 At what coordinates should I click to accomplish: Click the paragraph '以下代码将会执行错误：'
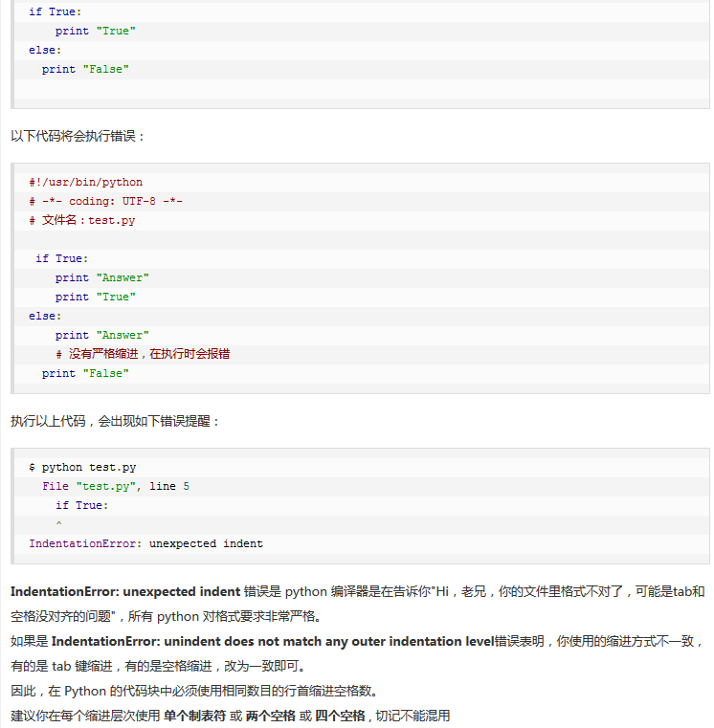(x=78, y=136)
